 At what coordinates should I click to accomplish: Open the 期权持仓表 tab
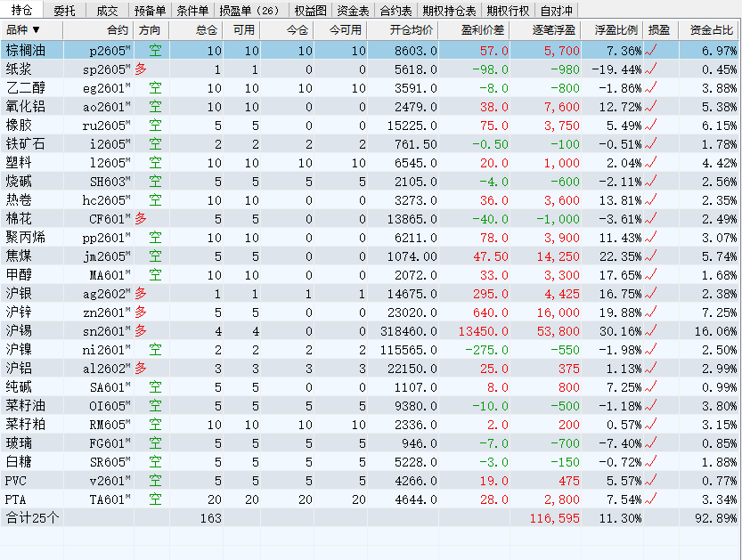449,11
